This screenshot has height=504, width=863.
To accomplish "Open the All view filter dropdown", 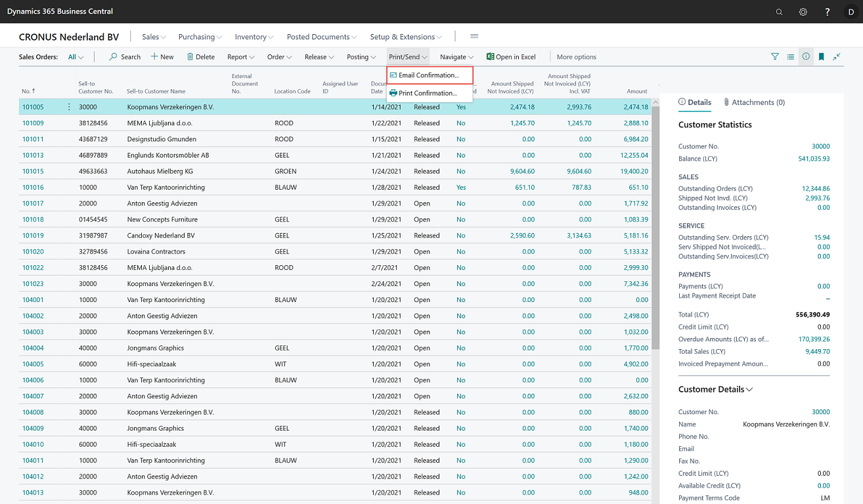I will [76, 57].
